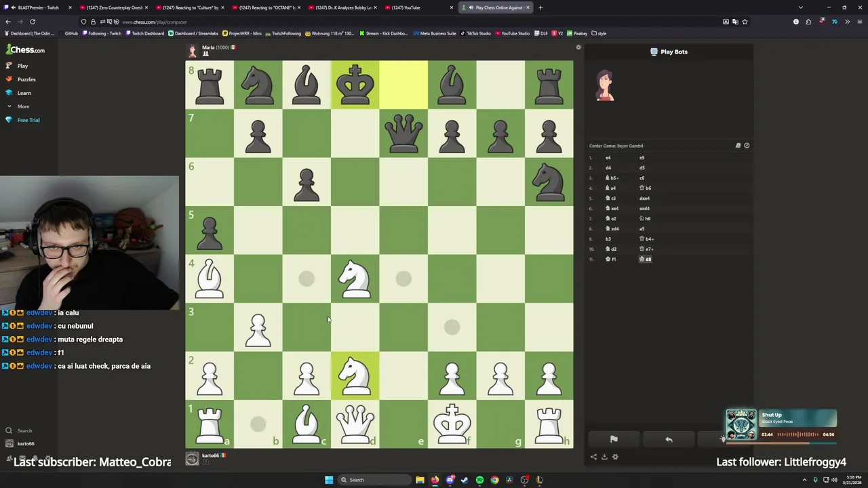This screenshot has height=488, width=868.
Task: Switch to Dr. K Analyzes Bobby tab
Action: [x=342, y=7]
